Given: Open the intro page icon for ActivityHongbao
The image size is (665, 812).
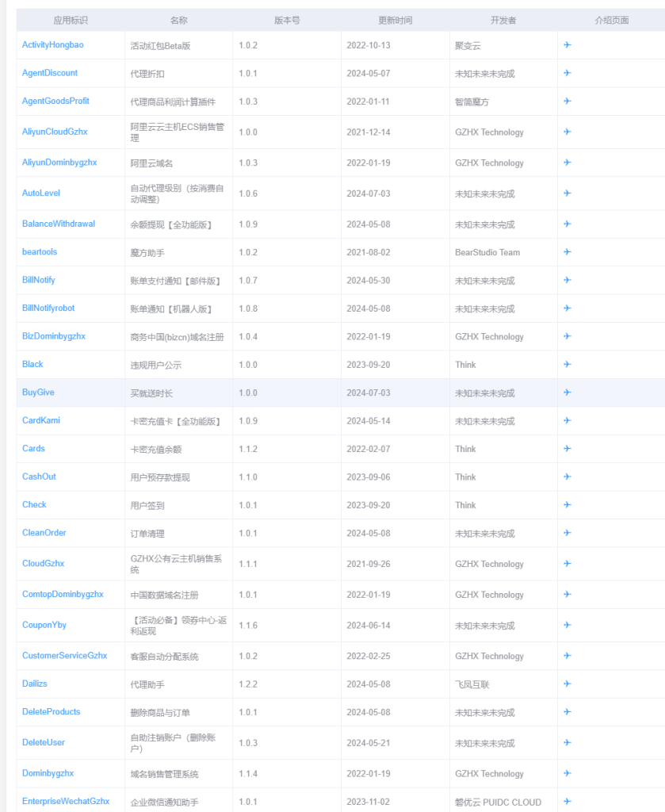Looking at the screenshot, I should (567, 45).
